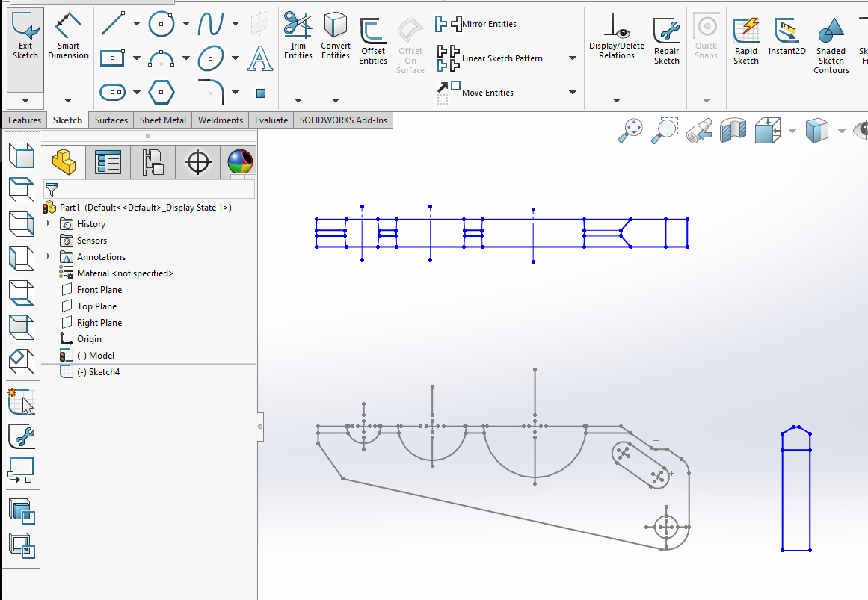Viewport: 868px width, 600px height.
Task: Switch to the Features tab
Action: (25, 120)
